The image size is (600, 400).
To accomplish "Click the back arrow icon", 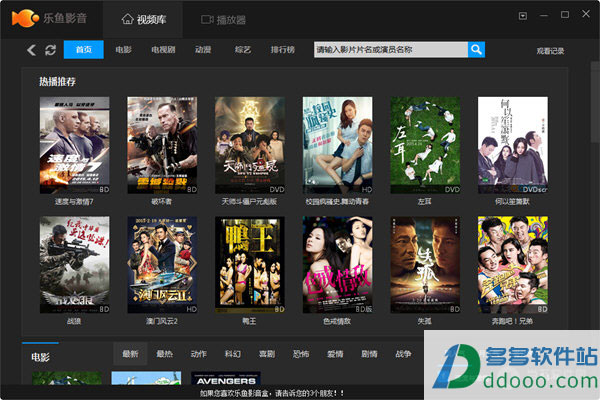I will [x=31, y=50].
